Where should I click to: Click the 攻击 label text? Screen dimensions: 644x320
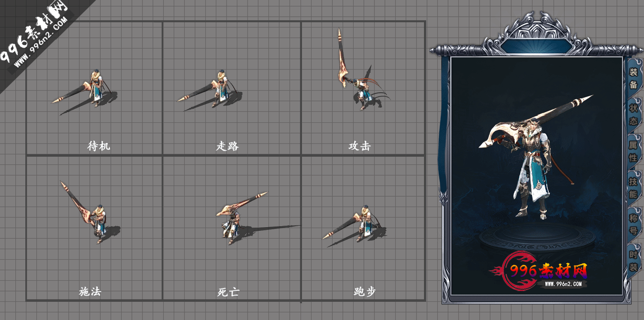[x=360, y=146]
